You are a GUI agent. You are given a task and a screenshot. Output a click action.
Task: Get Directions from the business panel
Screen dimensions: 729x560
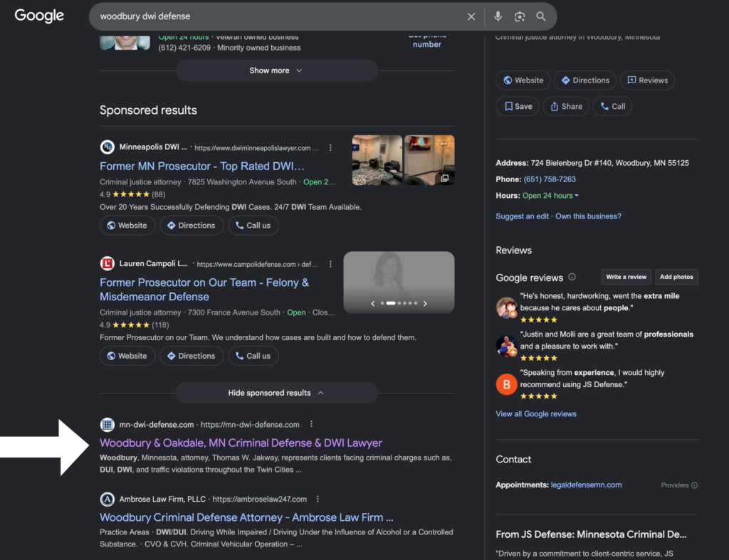[585, 80]
